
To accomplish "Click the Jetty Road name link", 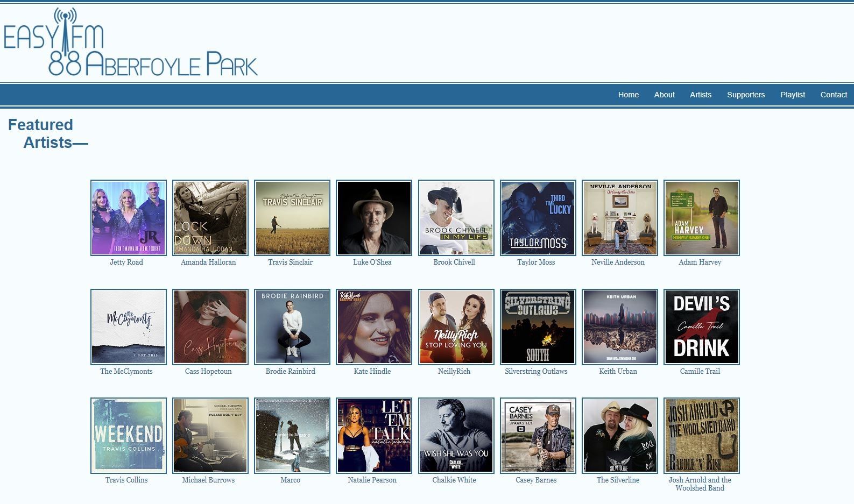I will [126, 262].
